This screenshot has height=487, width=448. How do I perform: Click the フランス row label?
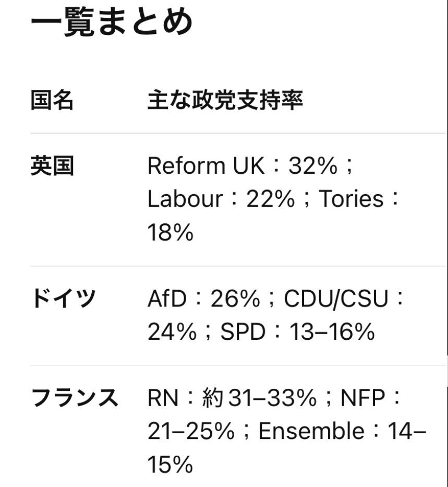tap(75, 399)
